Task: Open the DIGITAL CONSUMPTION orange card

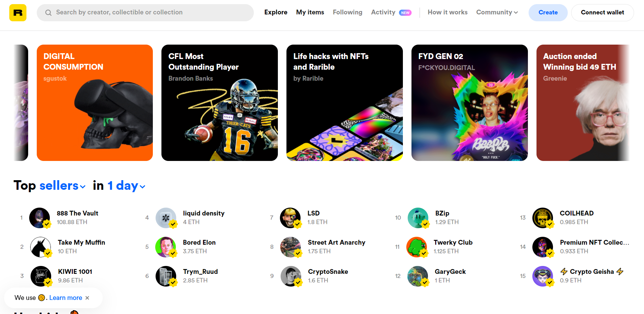Action: pos(95,103)
